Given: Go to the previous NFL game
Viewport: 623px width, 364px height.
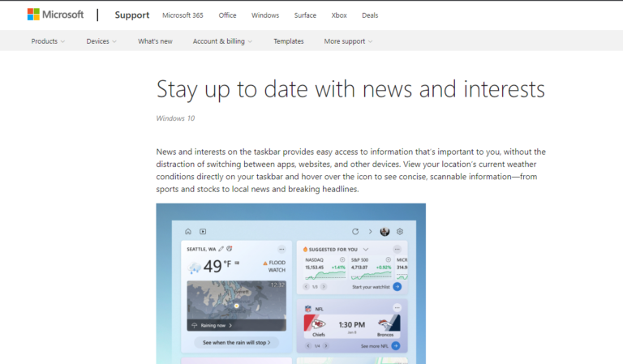Looking at the screenshot, I should click(x=308, y=345).
